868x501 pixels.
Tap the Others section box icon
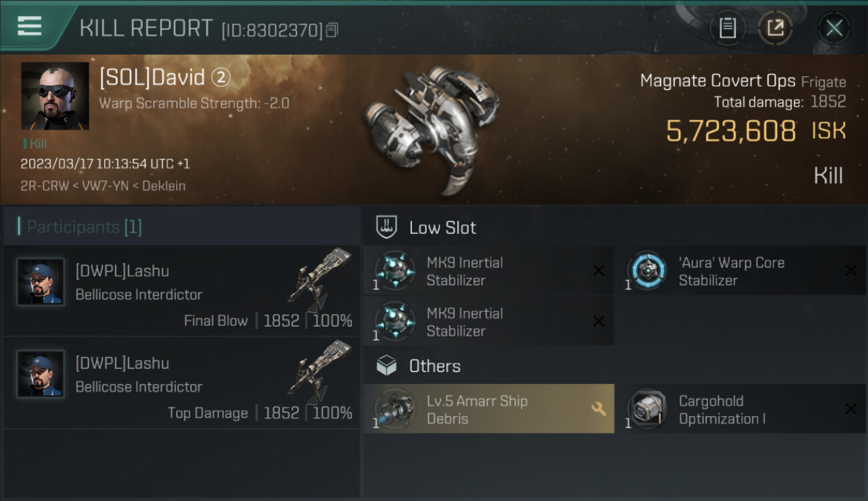387,366
